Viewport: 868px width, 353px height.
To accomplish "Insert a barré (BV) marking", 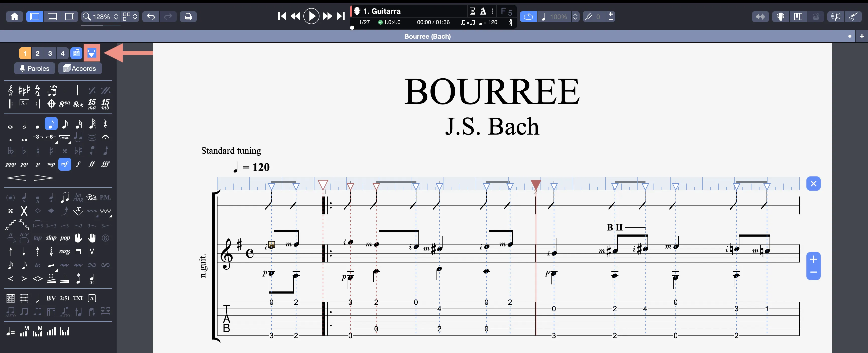I will pos(51,298).
